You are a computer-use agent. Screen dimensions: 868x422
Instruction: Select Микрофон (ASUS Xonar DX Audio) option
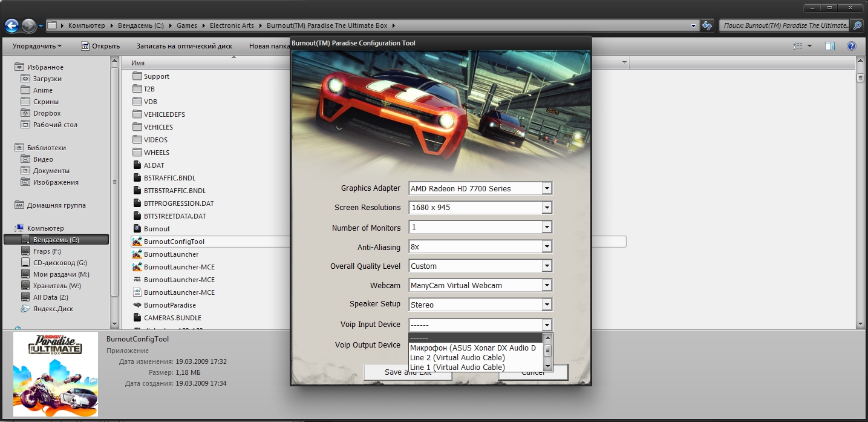[472, 348]
